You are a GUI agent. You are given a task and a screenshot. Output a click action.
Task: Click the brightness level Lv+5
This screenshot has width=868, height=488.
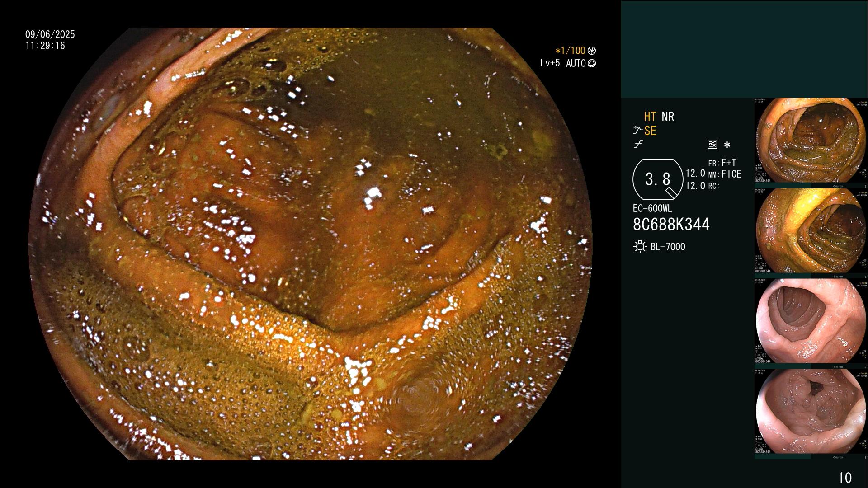coord(550,63)
